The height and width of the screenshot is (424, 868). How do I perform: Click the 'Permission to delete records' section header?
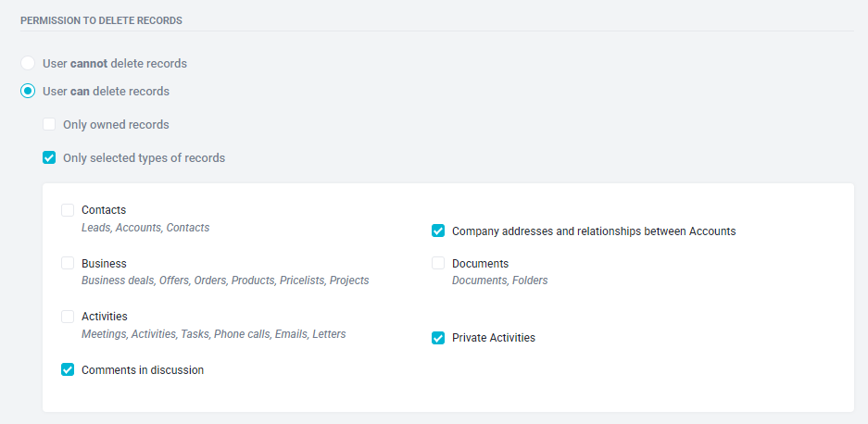(x=101, y=21)
